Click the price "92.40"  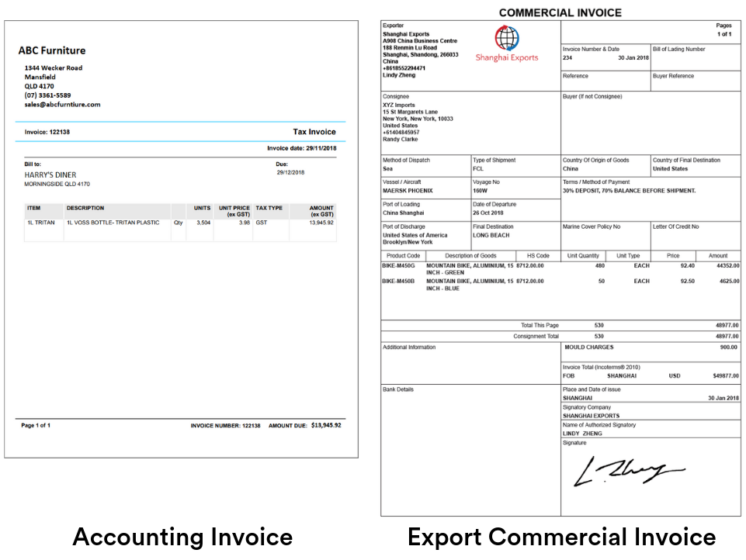coord(688,266)
